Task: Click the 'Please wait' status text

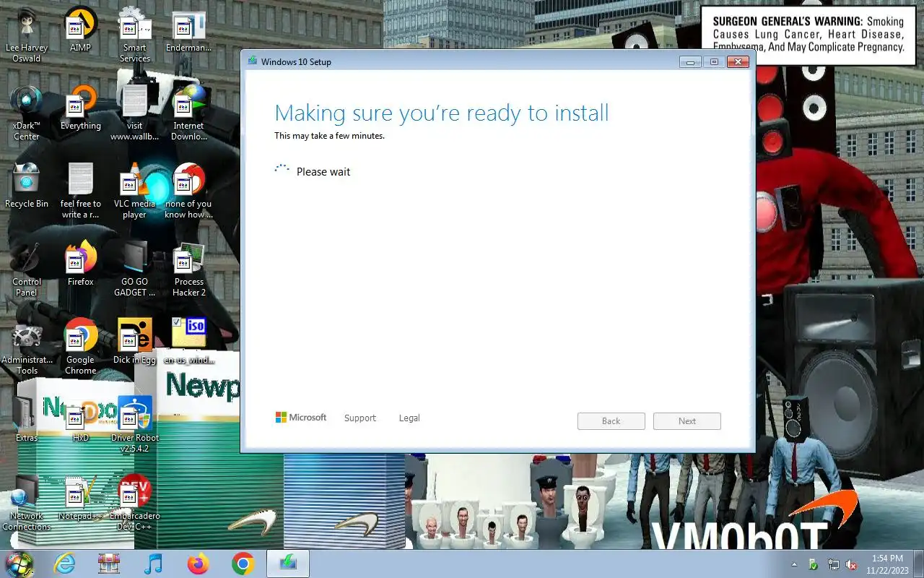Action: [x=323, y=172]
